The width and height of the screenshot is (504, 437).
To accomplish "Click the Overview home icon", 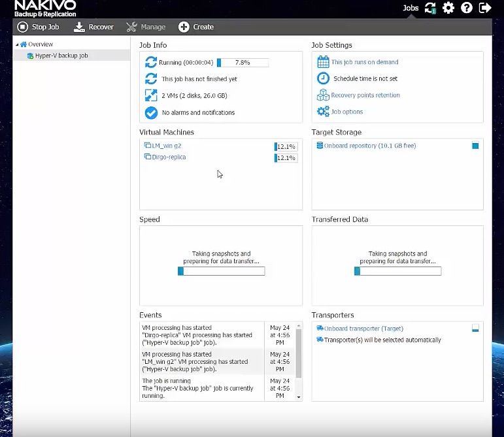I will pos(24,44).
